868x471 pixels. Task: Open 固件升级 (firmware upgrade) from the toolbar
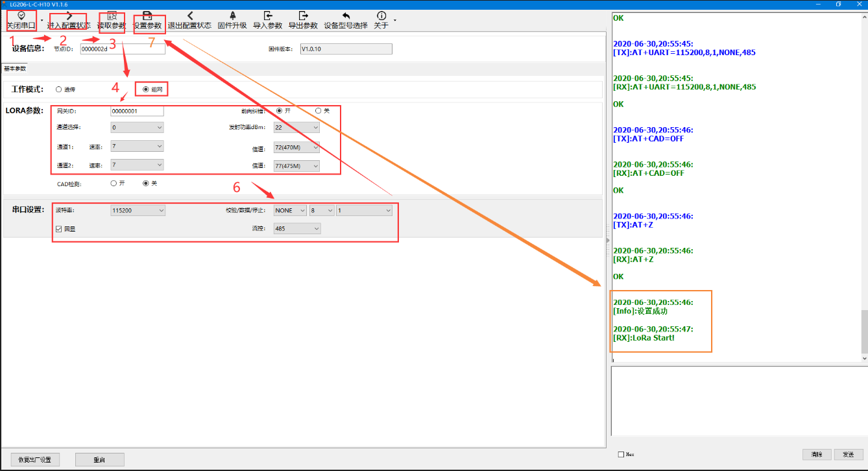coord(232,16)
